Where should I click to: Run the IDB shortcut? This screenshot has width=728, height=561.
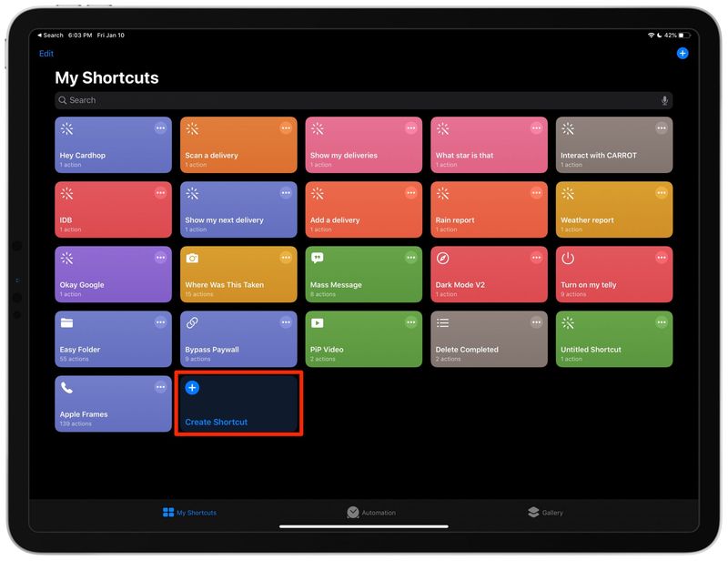point(113,209)
